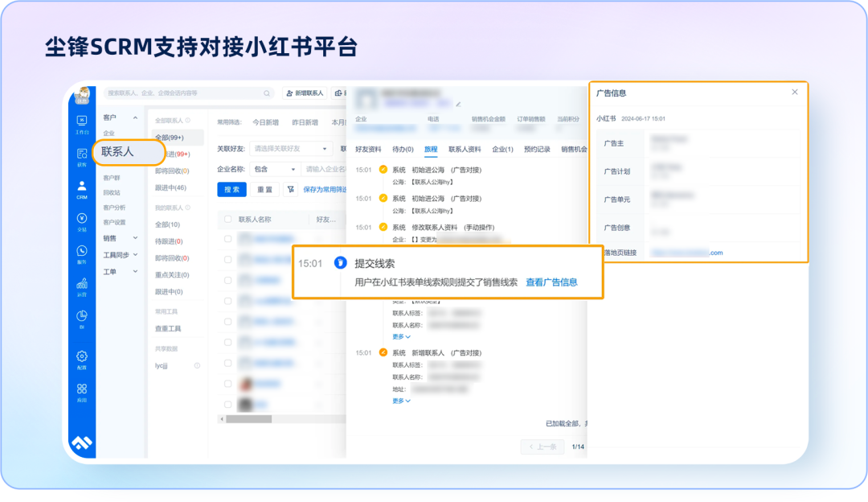Viewport: 868px width, 502px height.
Task: Collapse the 客户 menu group
Action: point(135,117)
